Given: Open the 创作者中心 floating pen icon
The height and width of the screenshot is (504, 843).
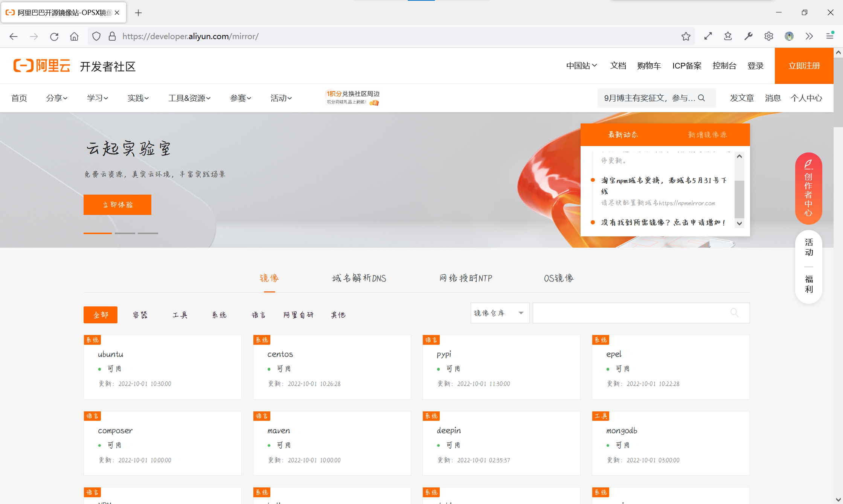Looking at the screenshot, I should tap(808, 164).
